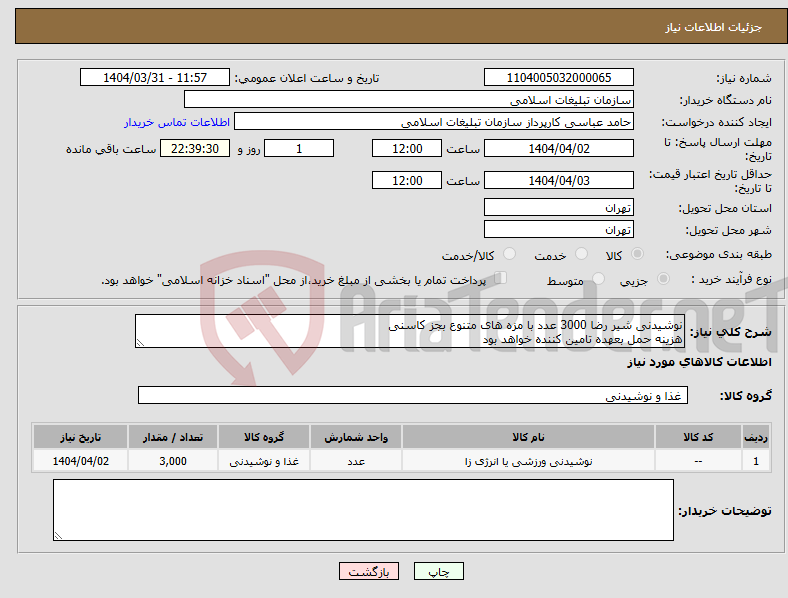Click the شماره نیاز field 1104005032000065
788x598 pixels.
click(558, 77)
